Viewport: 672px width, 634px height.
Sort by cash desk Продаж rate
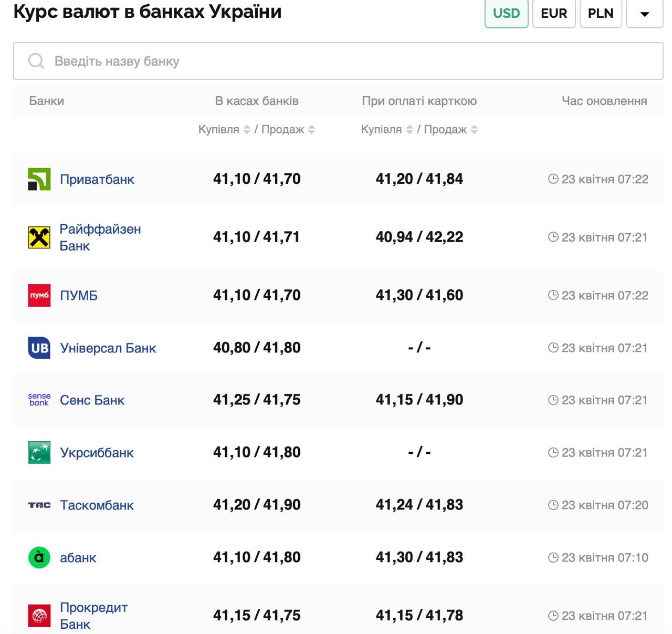(x=311, y=130)
